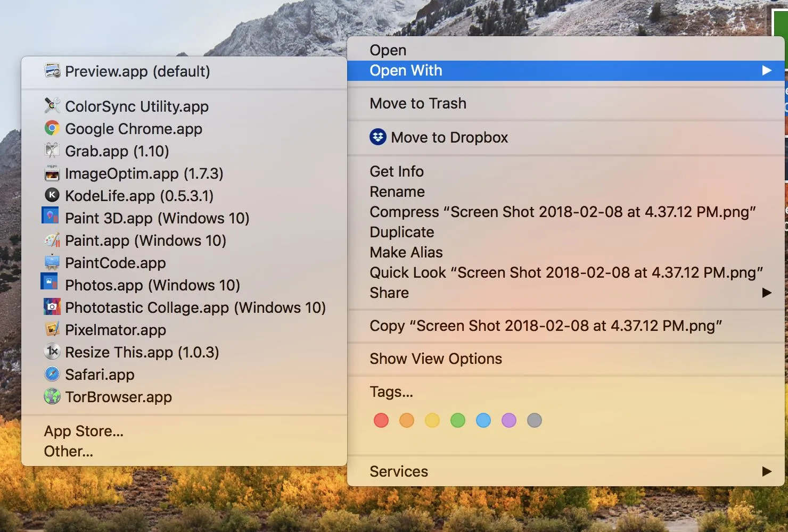Choose Duplicate in the context menu

point(566,232)
